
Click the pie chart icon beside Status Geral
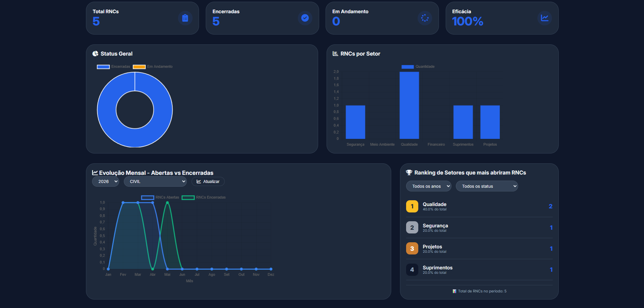pyautogui.click(x=95, y=54)
